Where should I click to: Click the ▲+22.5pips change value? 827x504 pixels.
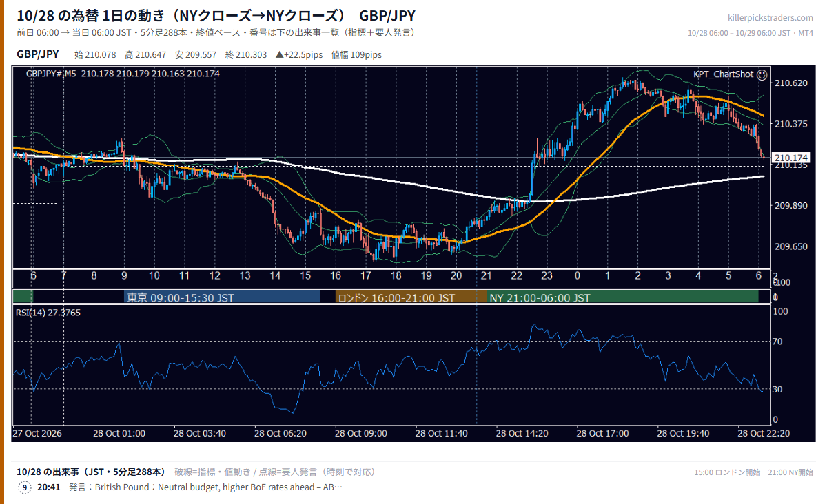(x=299, y=54)
